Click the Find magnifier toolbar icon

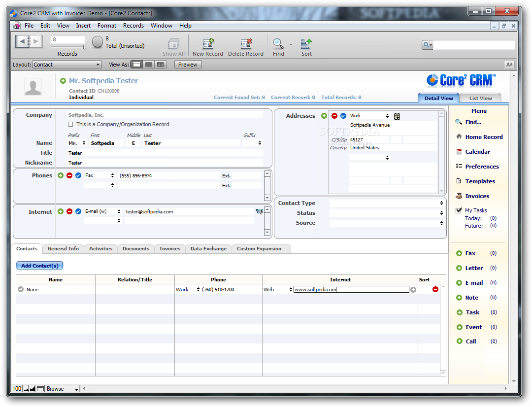[278, 44]
